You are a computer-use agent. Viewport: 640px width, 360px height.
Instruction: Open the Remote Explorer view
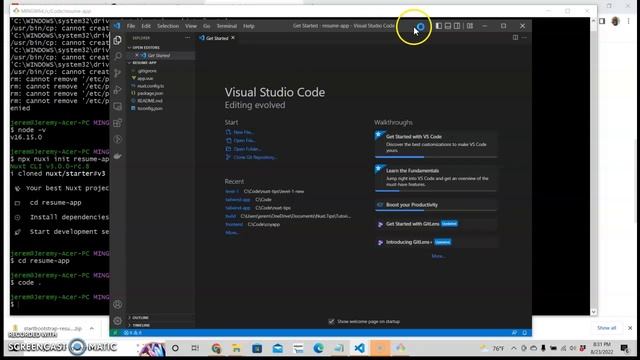[118, 107]
